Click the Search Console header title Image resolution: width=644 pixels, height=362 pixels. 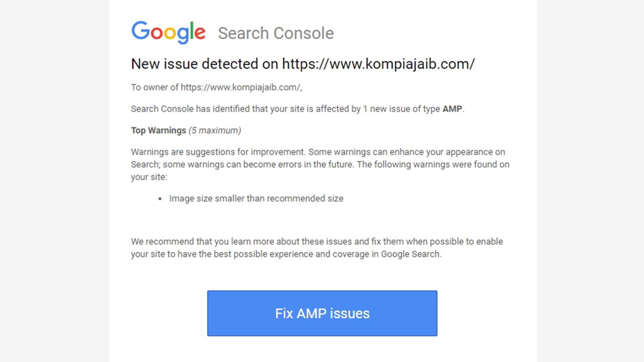click(276, 33)
